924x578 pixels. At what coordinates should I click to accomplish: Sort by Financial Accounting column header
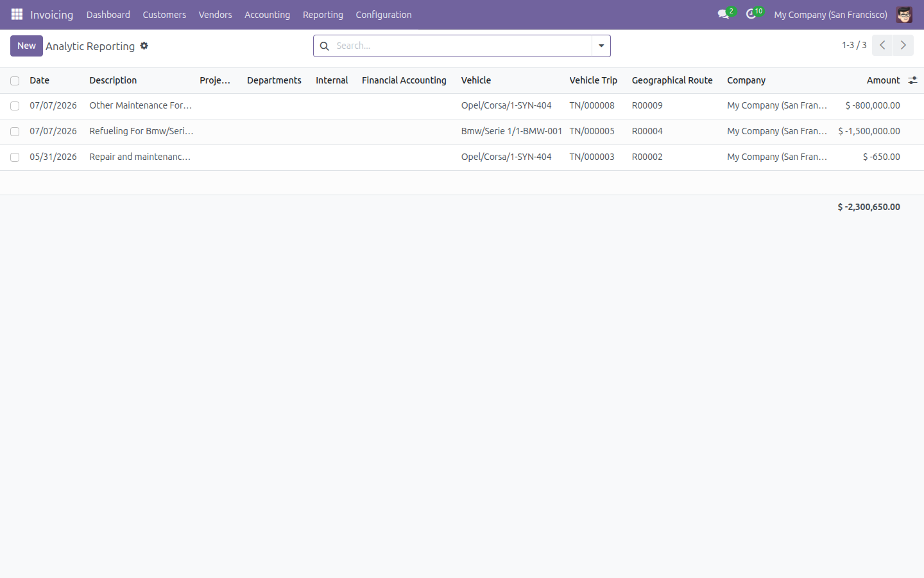[x=404, y=80]
